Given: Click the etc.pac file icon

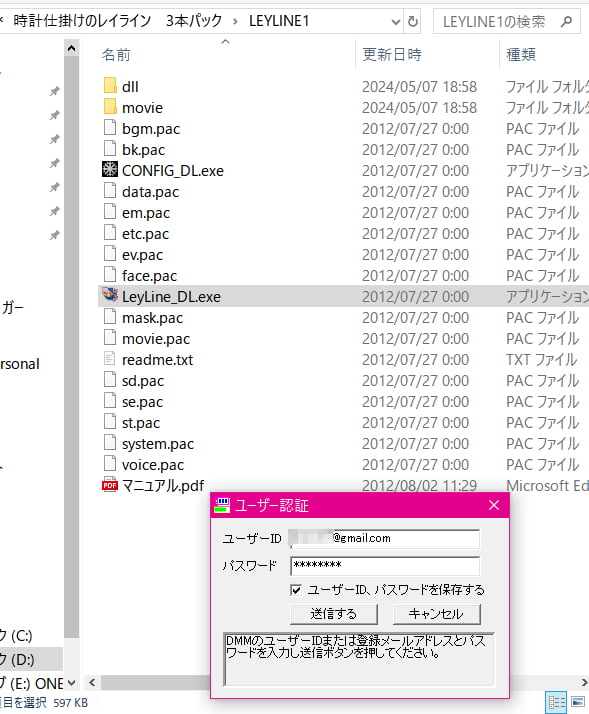Looking at the screenshot, I should coord(110,232).
